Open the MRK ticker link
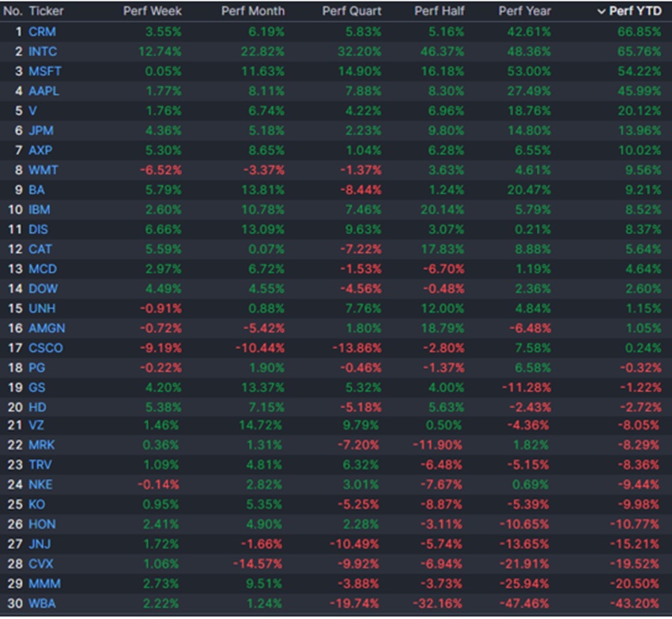This screenshot has height=619, width=672. [x=42, y=445]
